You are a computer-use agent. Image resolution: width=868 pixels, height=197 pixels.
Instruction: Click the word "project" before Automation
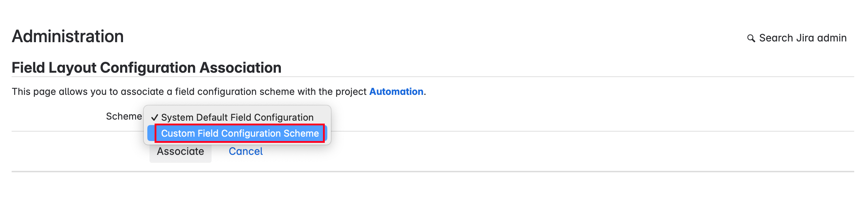tap(351, 92)
